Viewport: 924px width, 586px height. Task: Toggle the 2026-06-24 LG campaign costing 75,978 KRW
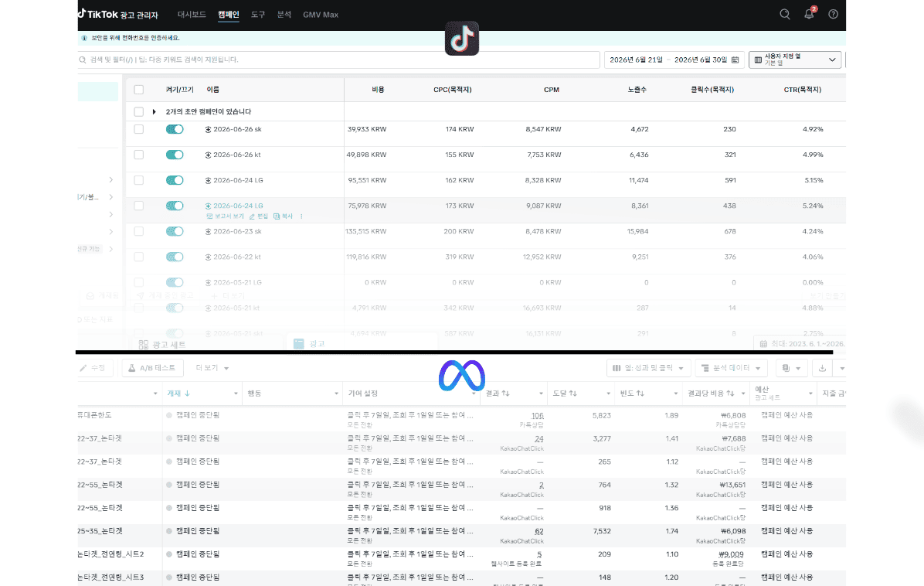(x=175, y=206)
